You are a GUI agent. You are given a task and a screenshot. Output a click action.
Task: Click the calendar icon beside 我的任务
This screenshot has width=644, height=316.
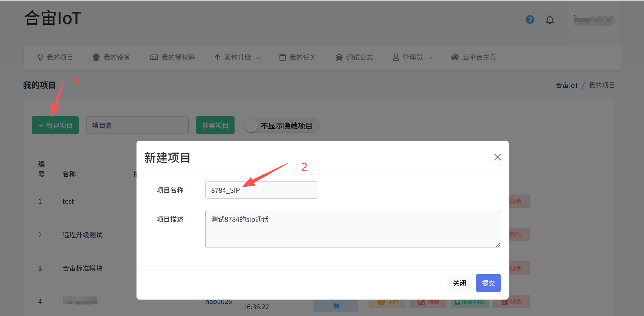[282, 57]
